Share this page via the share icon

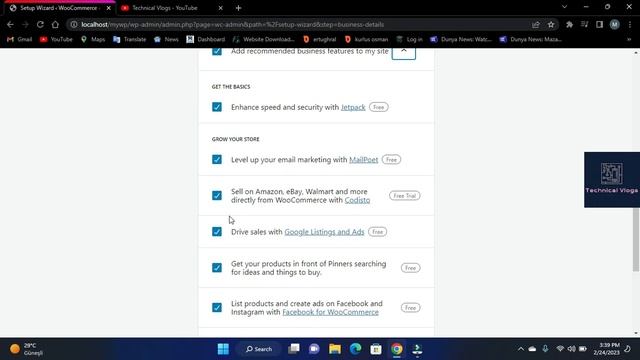point(536,24)
